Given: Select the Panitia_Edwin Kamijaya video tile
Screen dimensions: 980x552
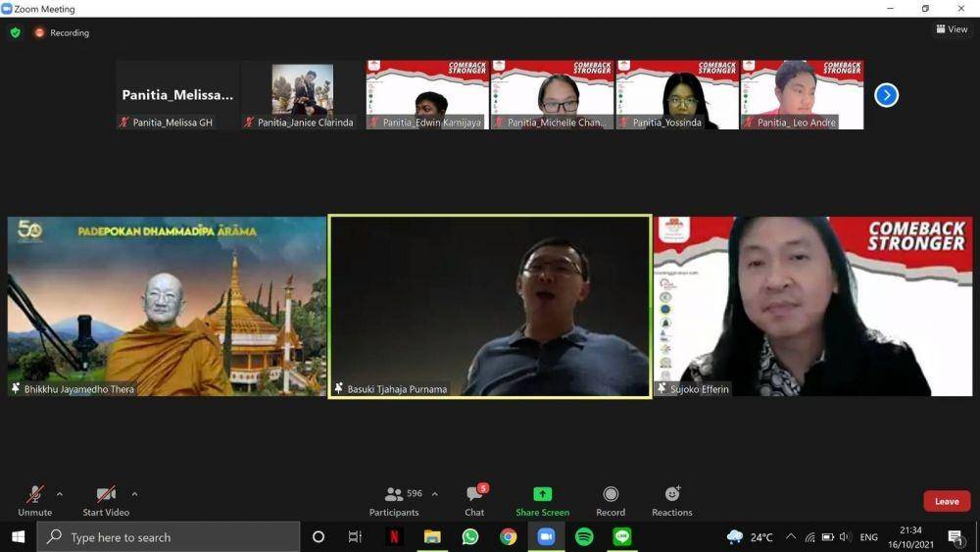Looking at the screenshot, I should point(427,95).
